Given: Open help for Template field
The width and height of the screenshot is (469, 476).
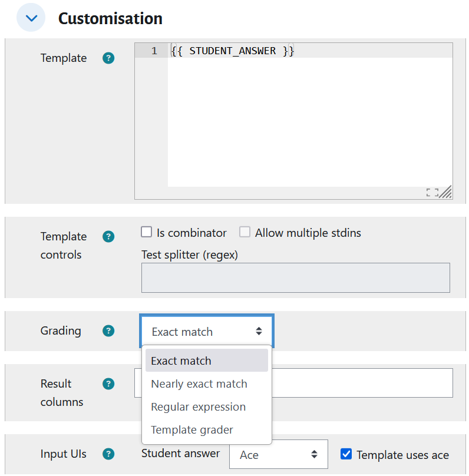Looking at the screenshot, I should [108, 58].
